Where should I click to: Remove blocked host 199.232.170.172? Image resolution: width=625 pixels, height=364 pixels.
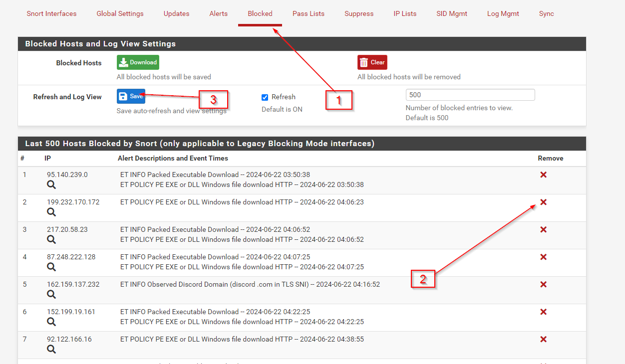pos(544,202)
